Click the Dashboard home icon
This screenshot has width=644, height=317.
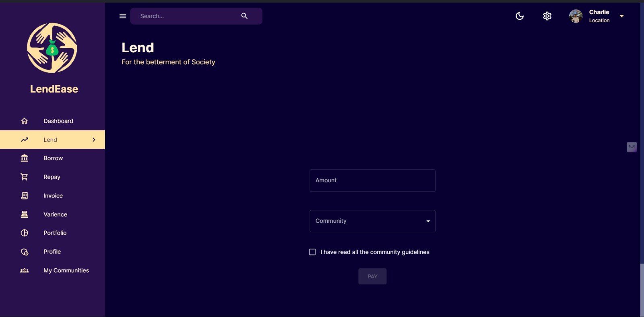(x=25, y=121)
